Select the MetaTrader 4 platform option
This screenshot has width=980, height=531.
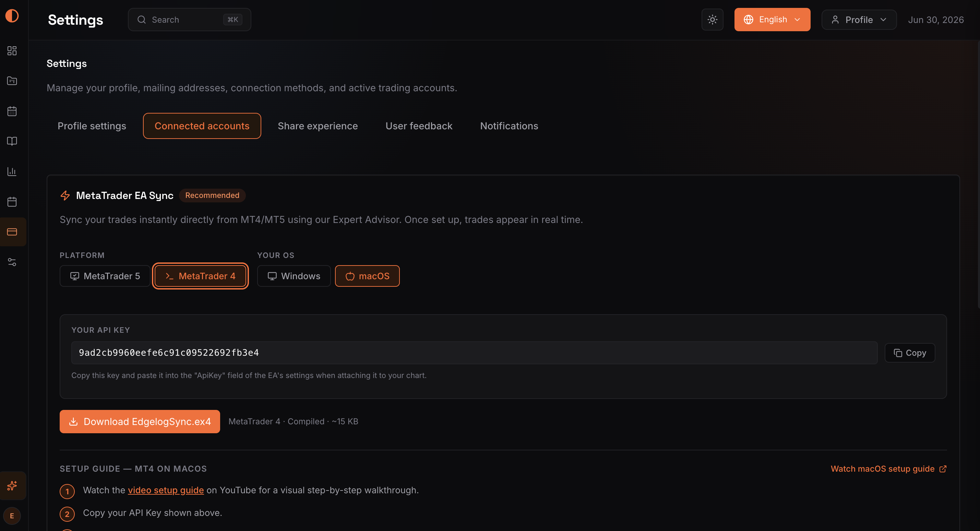[201, 276]
